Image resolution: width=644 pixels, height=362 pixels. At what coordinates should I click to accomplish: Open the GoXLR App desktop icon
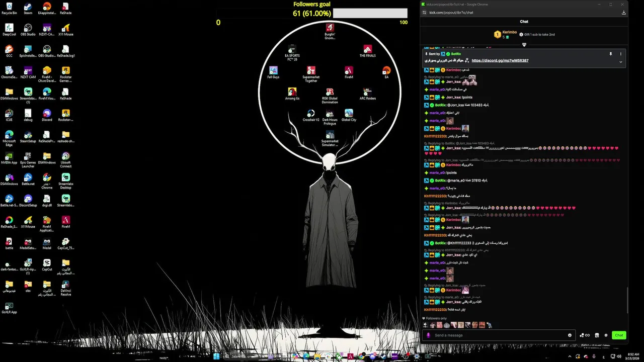tap(9, 308)
